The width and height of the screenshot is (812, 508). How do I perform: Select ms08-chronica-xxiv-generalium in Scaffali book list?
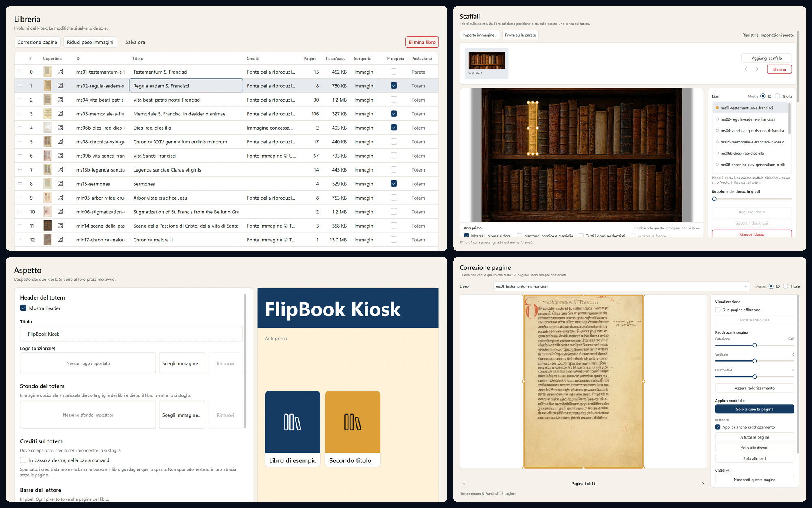click(750, 165)
